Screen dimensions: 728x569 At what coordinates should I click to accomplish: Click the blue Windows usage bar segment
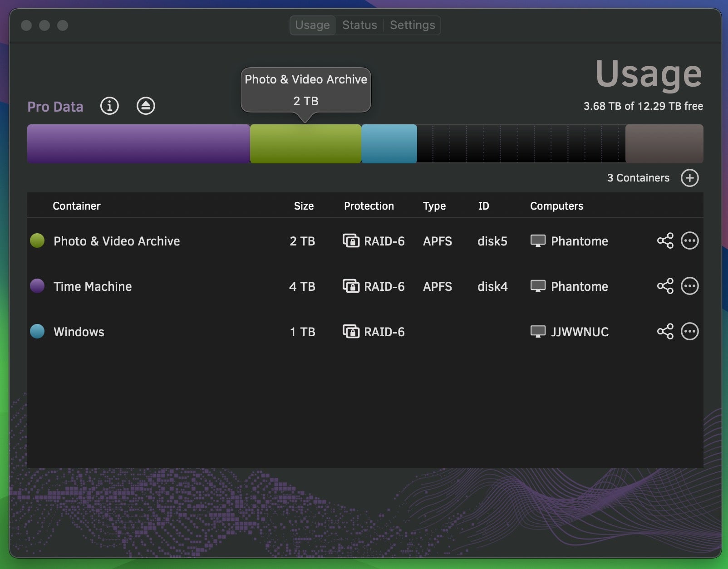click(389, 144)
